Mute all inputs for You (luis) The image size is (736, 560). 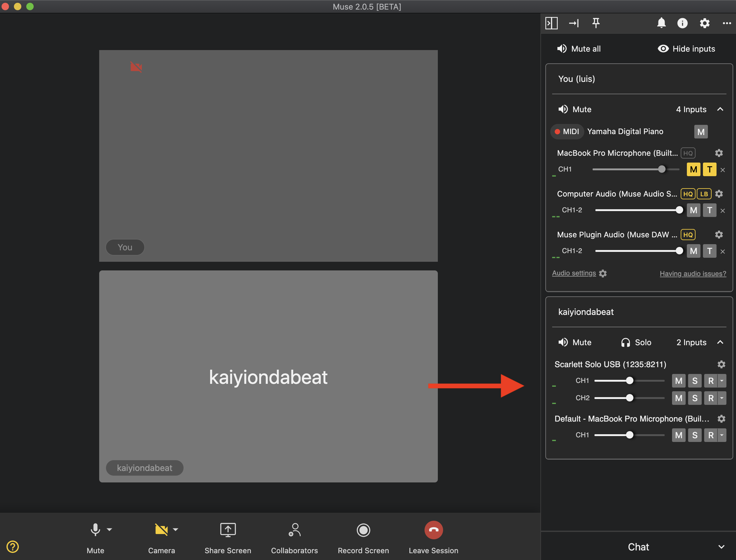pyautogui.click(x=575, y=109)
